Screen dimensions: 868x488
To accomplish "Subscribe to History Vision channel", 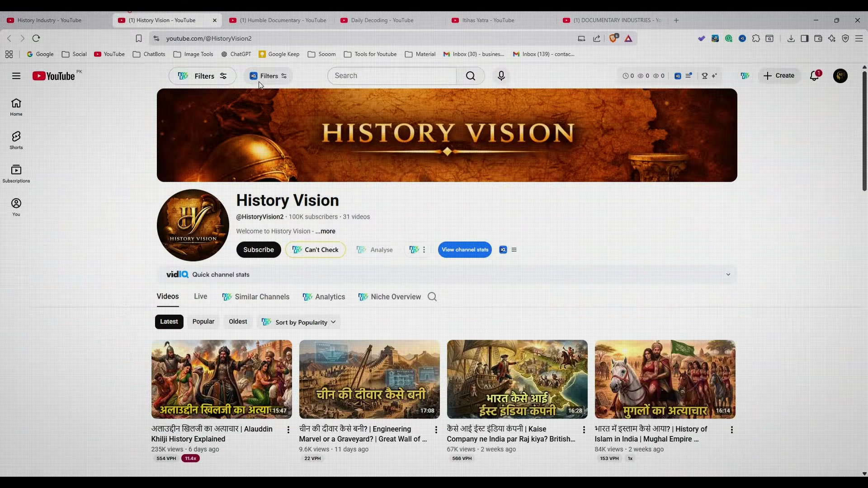I will coord(259,250).
